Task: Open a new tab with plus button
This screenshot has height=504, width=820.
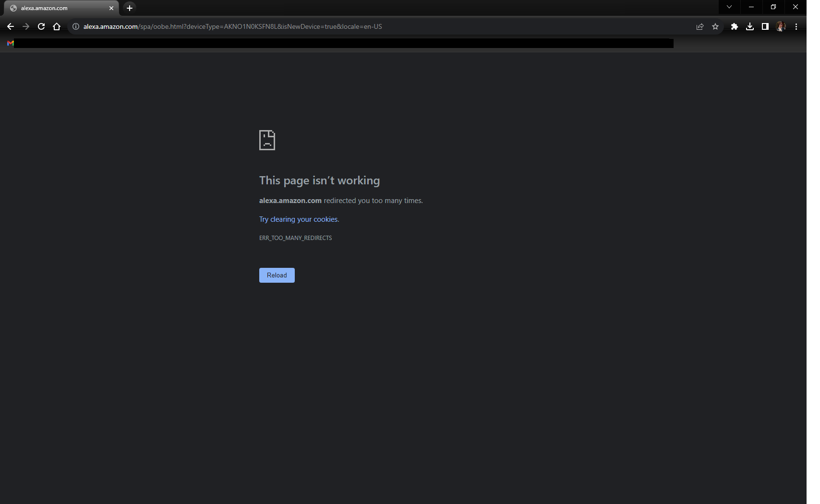Action: 130,8
